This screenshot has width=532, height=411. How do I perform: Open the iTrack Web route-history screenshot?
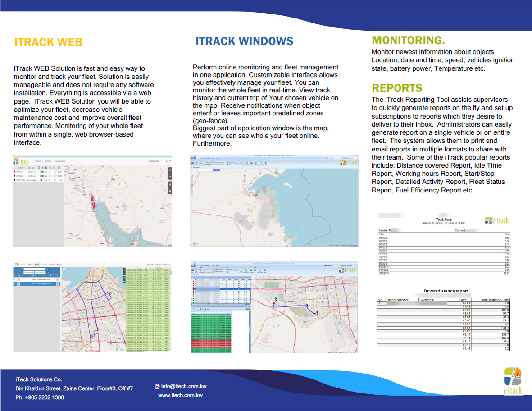(92, 307)
